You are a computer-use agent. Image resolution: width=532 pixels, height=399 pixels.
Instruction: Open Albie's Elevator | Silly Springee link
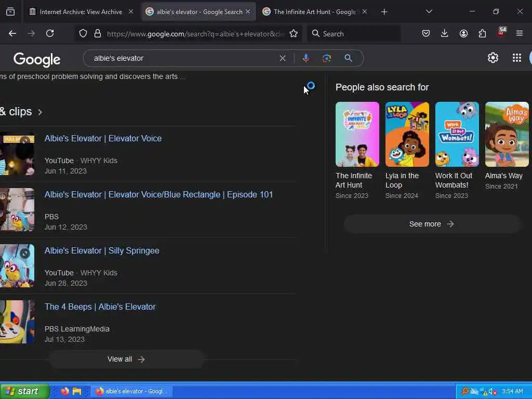[102, 251]
